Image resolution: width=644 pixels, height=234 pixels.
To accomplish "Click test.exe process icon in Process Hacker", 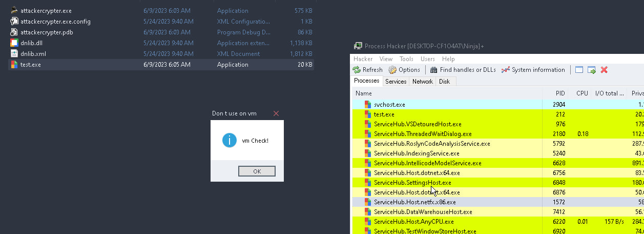I will [367, 114].
